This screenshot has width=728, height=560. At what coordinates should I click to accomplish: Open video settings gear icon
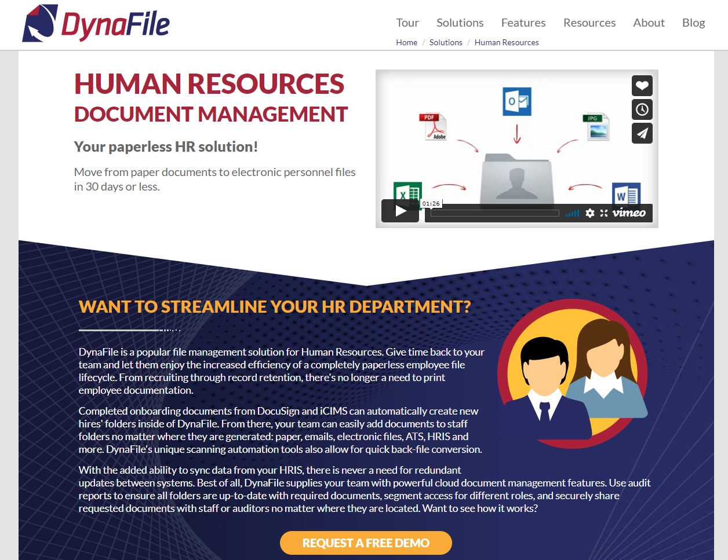(x=589, y=213)
